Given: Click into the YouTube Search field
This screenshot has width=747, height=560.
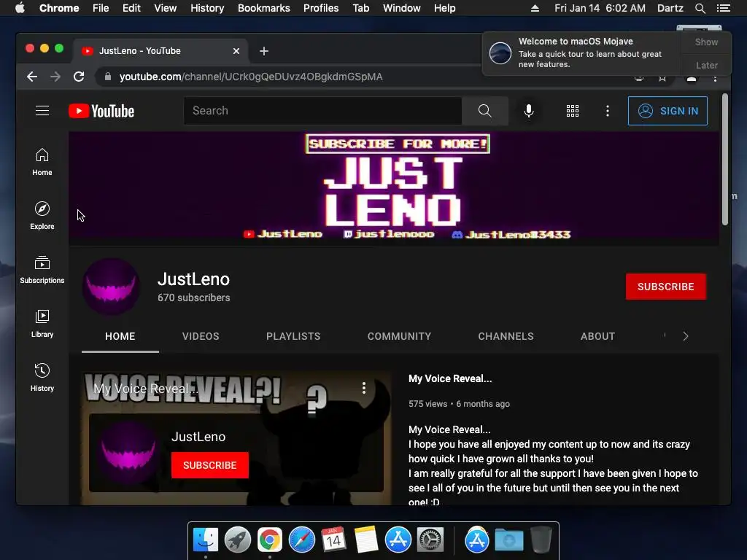Looking at the screenshot, I should 322,111.
